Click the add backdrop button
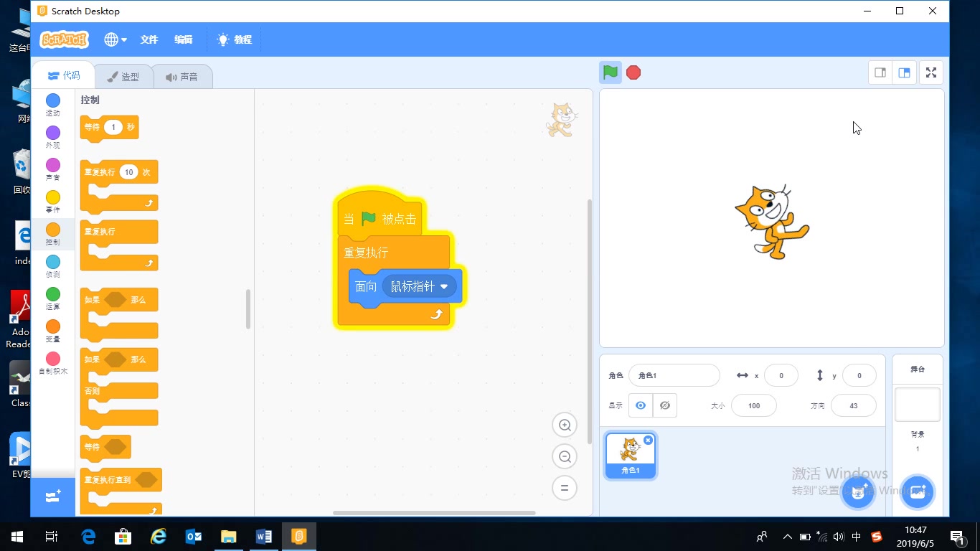The image size is (980, 551). tap(917, 492)
